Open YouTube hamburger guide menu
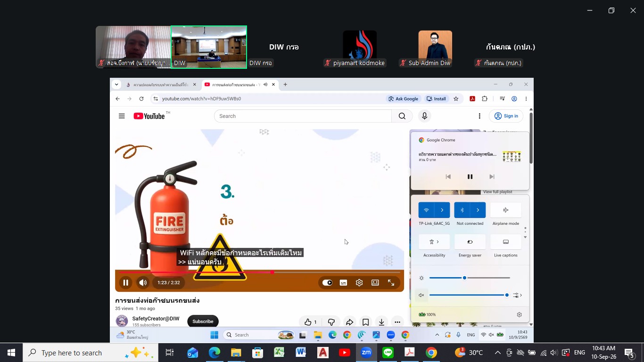The image size is (644, 362). (122, 116)
